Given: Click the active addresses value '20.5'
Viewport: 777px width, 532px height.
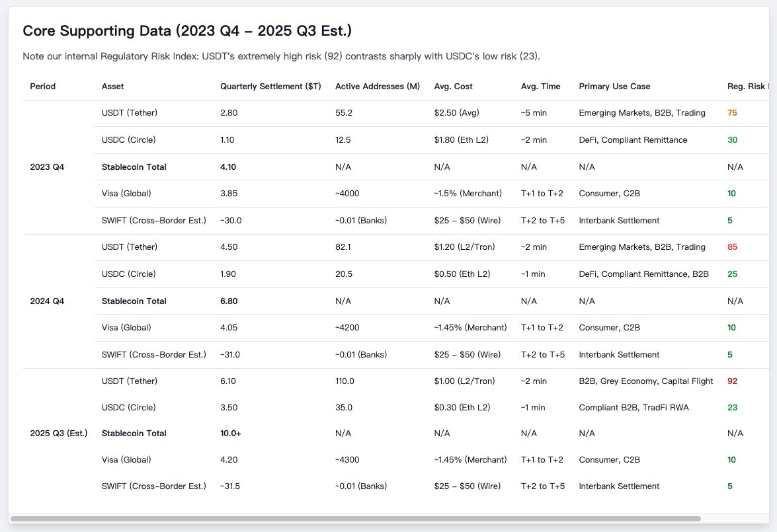Looking at the screenshot, I should [344, 274].
